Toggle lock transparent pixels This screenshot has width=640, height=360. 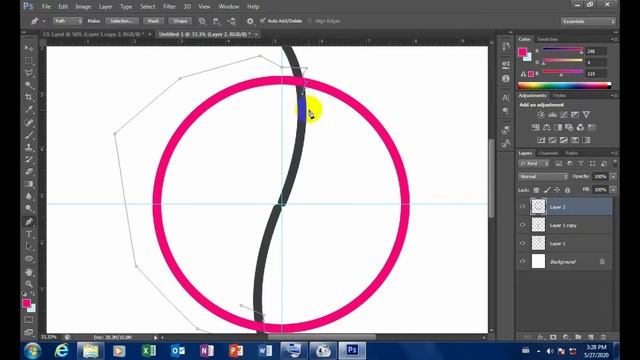(536, 190)
